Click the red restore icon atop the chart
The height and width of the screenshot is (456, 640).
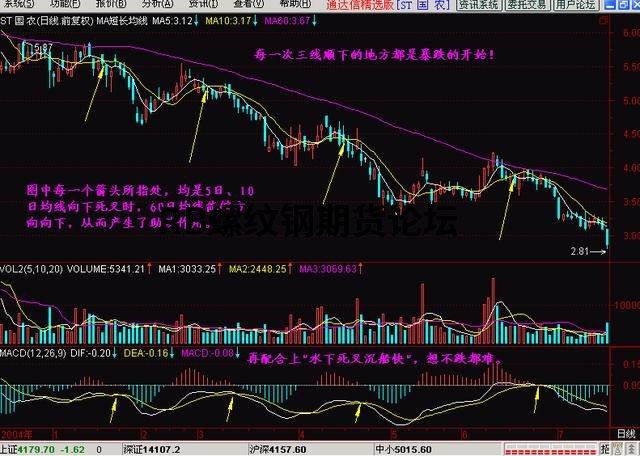coord(604,20)
